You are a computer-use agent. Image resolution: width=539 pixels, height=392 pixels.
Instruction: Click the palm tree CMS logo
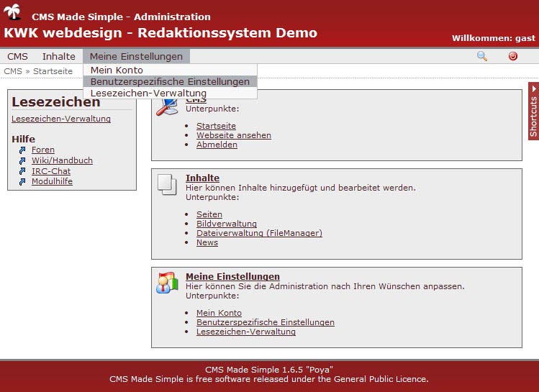[x=12, y=12]
